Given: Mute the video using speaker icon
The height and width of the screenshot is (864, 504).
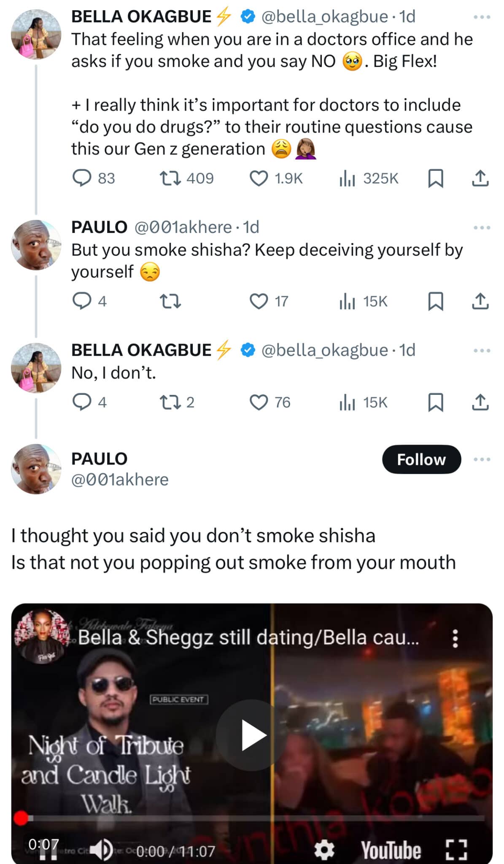Looking at the screenshot, I should 102,850.
